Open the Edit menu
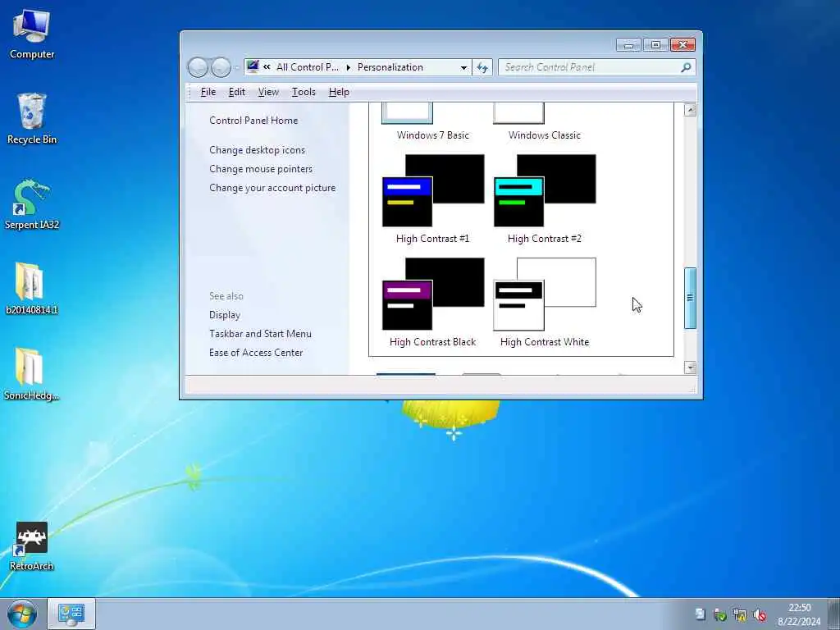 (237, 92)
